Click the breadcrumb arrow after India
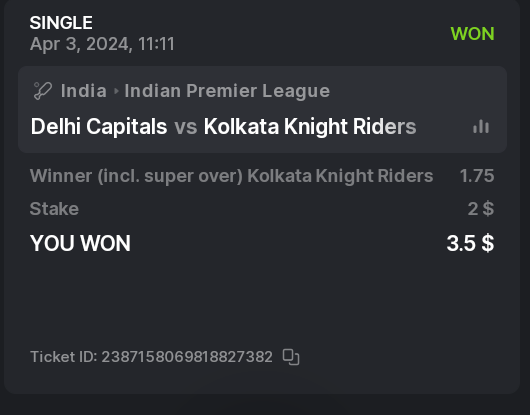The width and height of the screenshot is (530, 415). [116, 91]
